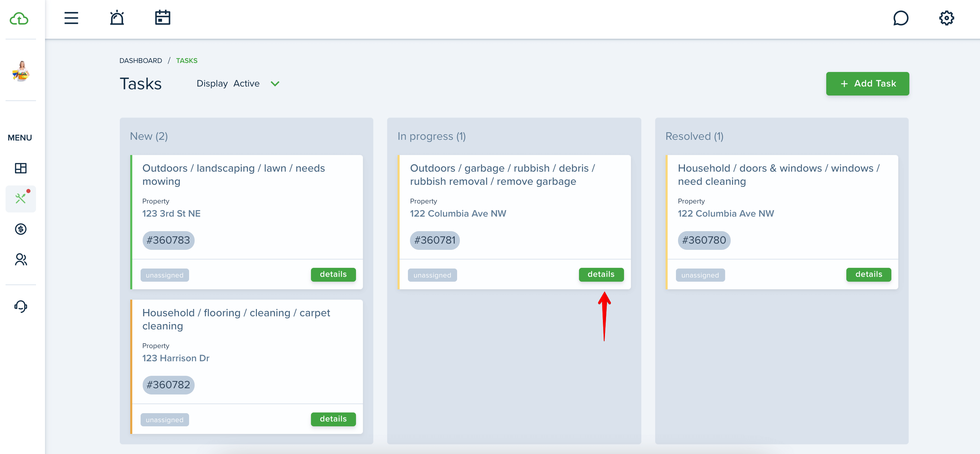Open the remove garbage task title
The width and height of the screenshot is (980, 454).
[502, 174]
